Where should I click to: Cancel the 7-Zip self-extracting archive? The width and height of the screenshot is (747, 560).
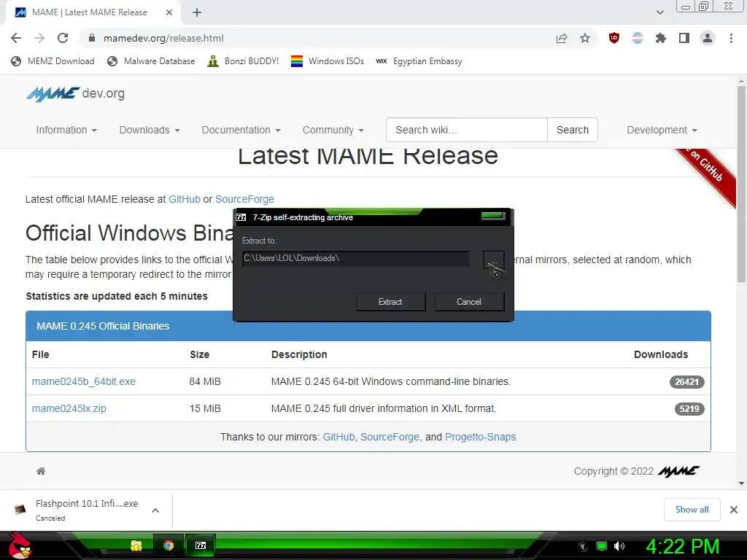[x=469, y=302]
